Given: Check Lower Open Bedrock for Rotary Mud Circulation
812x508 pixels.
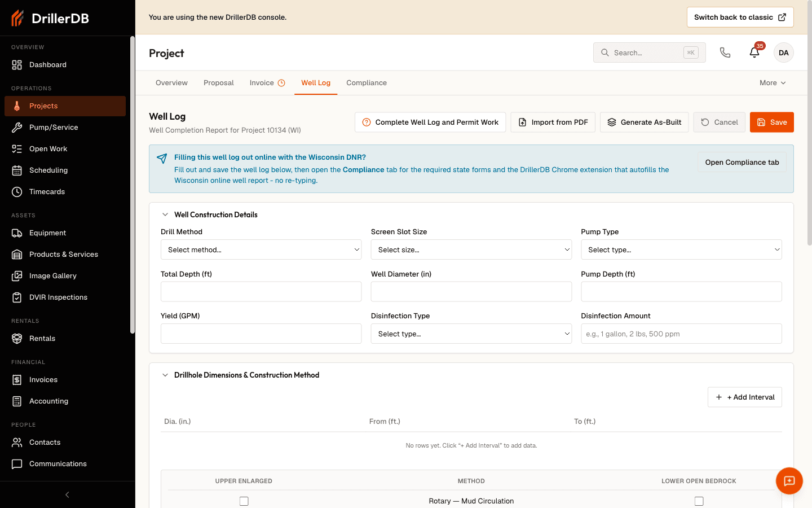Looking at the screenshot, I should 699,501.
